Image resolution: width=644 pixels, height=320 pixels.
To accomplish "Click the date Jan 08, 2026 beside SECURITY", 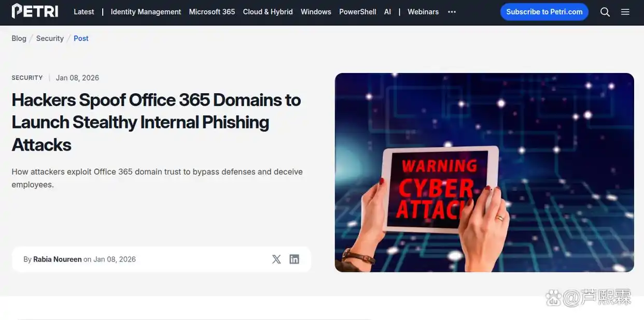I will point(77,78).
